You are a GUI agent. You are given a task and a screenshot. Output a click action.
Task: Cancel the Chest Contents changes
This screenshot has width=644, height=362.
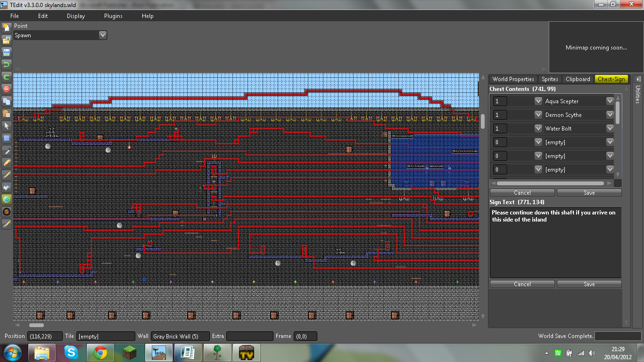(x=522, y=193)
